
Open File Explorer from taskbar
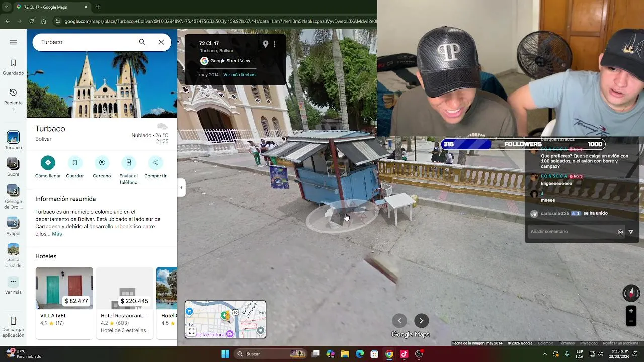(345, 354)
